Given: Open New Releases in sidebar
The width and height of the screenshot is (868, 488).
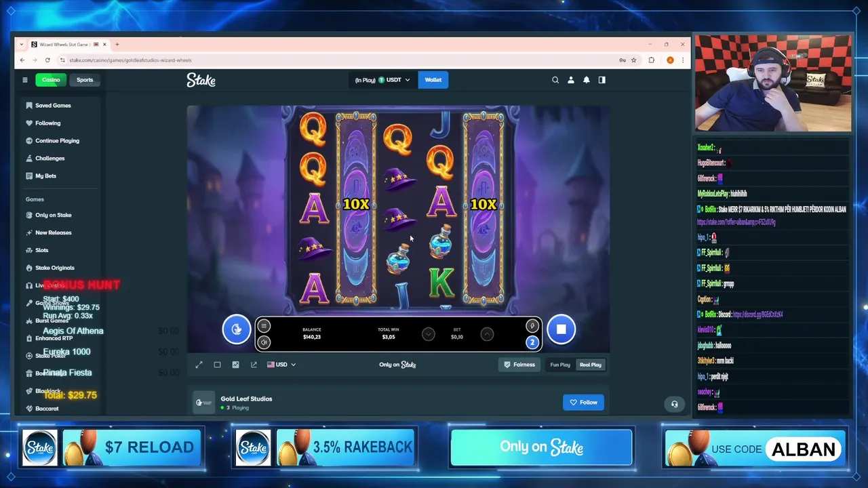Looking at the screenshot, I should [53, 233].
